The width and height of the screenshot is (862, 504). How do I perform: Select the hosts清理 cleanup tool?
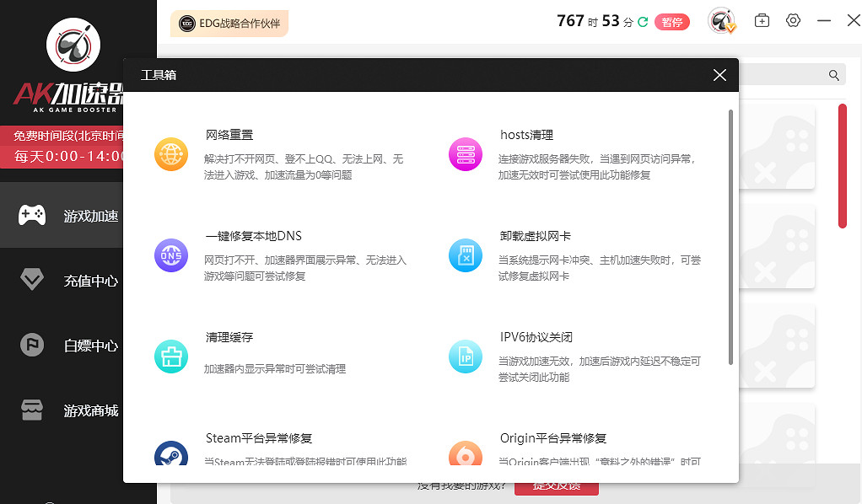pyautogui.click(x=466, y=154)
